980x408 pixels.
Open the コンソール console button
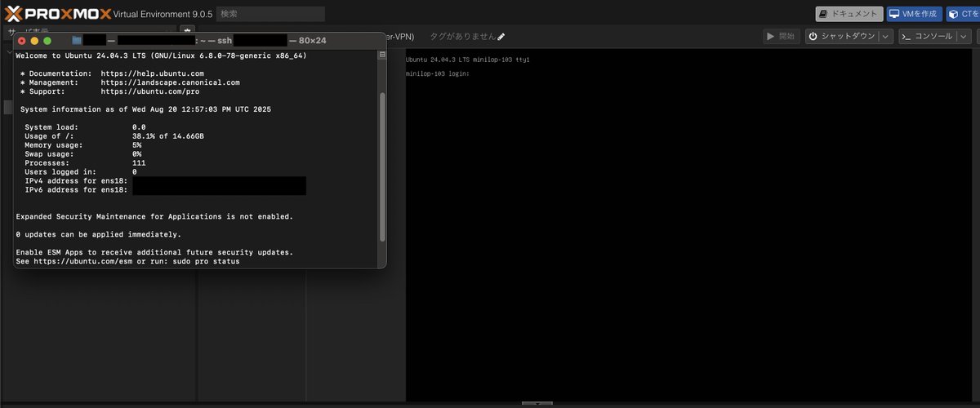tap(926, 36)
